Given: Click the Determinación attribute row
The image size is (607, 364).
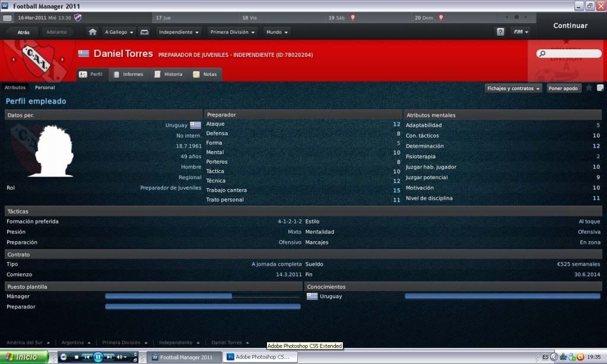Looking at the screenshot, I should pyautogui.click(x=503, y=146).
